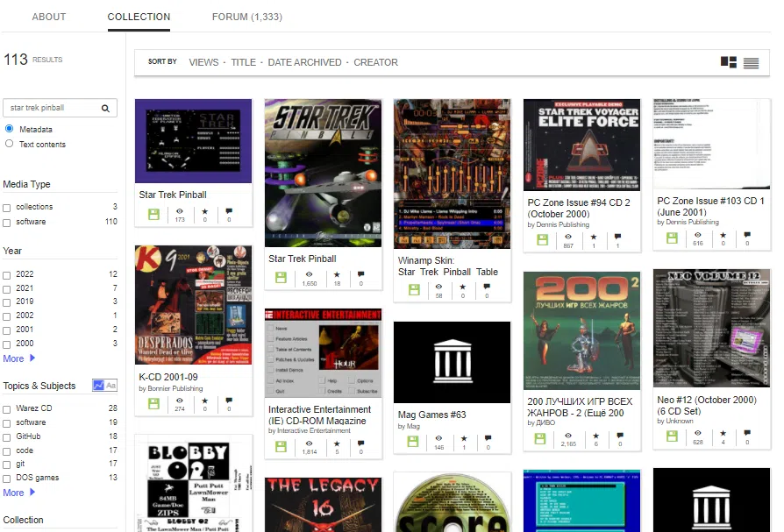
Task: Click the magnifying glass search icon
Action: [105, 108]
